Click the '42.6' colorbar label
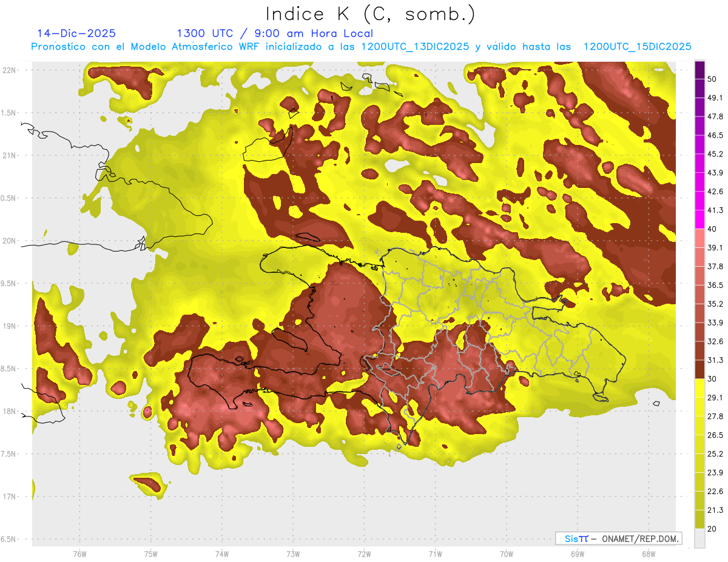Viewport: 728px width, 562px height. (x=715, y=192)
